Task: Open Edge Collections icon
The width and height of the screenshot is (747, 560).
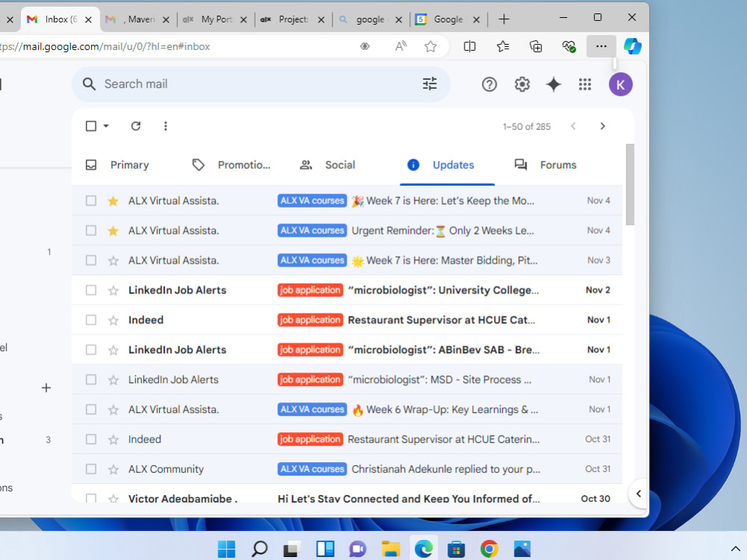Action: 536,46
